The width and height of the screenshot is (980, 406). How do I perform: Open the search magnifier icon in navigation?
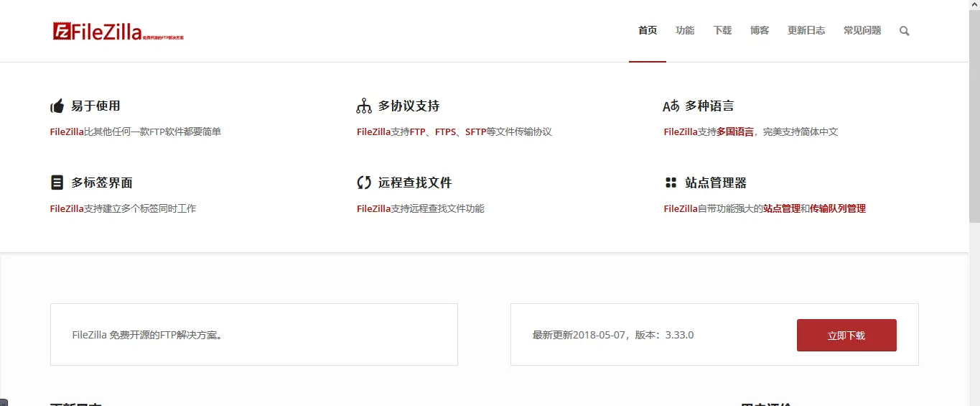coord(905,31)
